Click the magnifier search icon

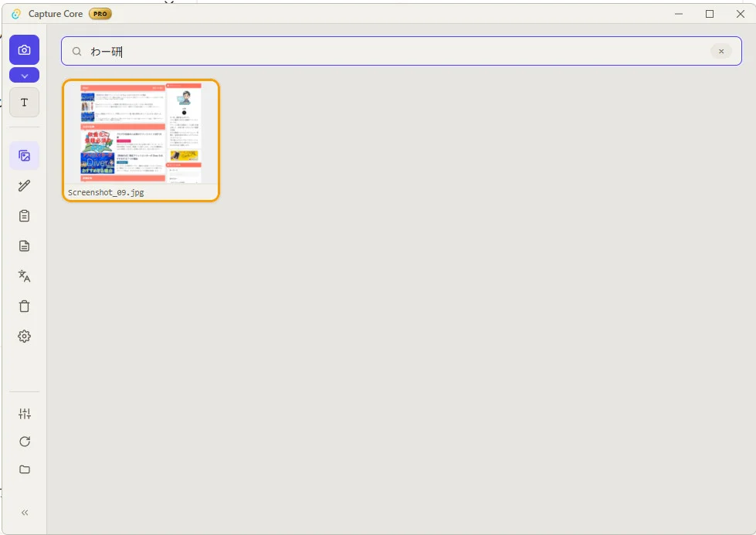coord(76,51)
